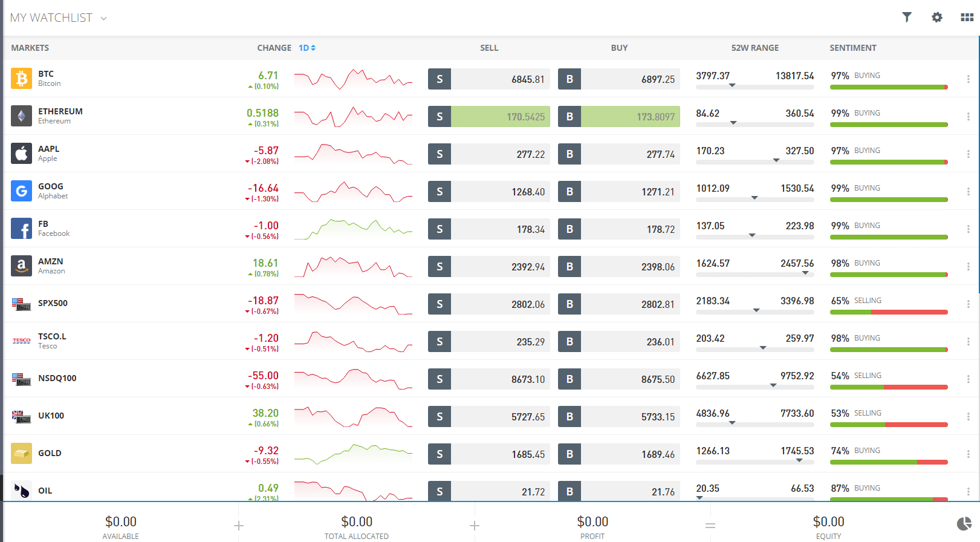Click the Gold bar icon

[21, 454]
